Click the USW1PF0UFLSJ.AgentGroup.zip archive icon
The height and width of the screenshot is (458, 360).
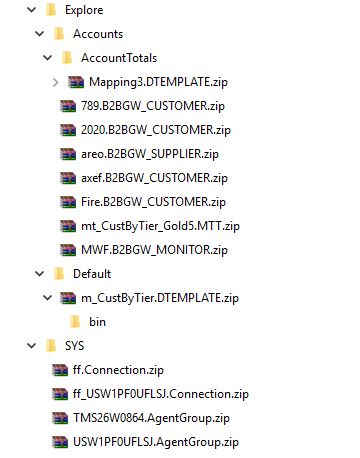tap(60, 442)
